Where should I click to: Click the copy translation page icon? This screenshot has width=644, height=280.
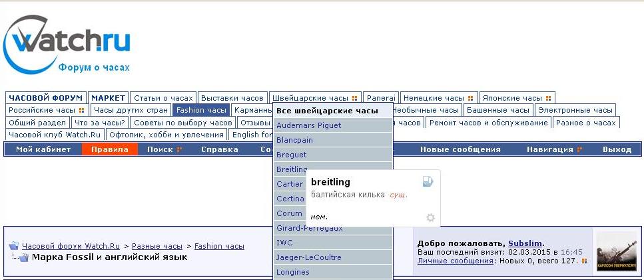428,182
